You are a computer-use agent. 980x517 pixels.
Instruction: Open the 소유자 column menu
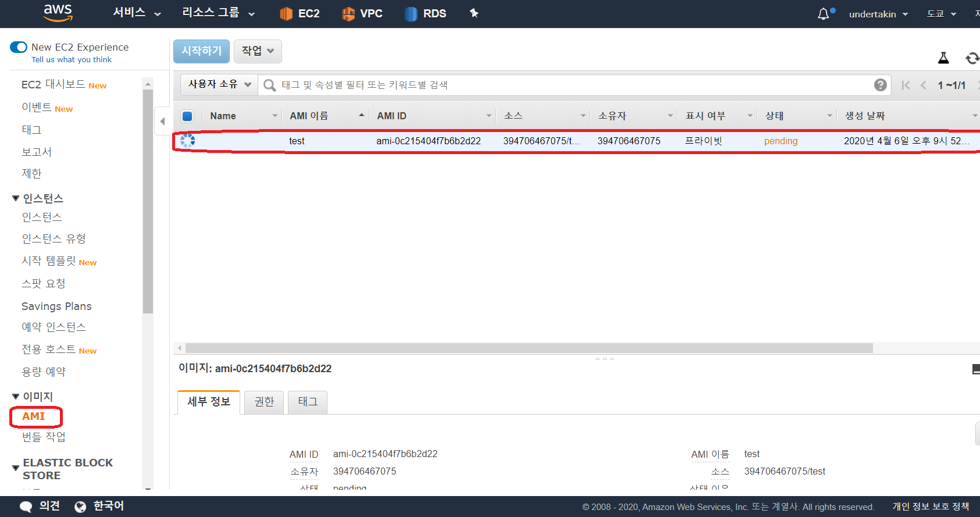pos(670,116)
